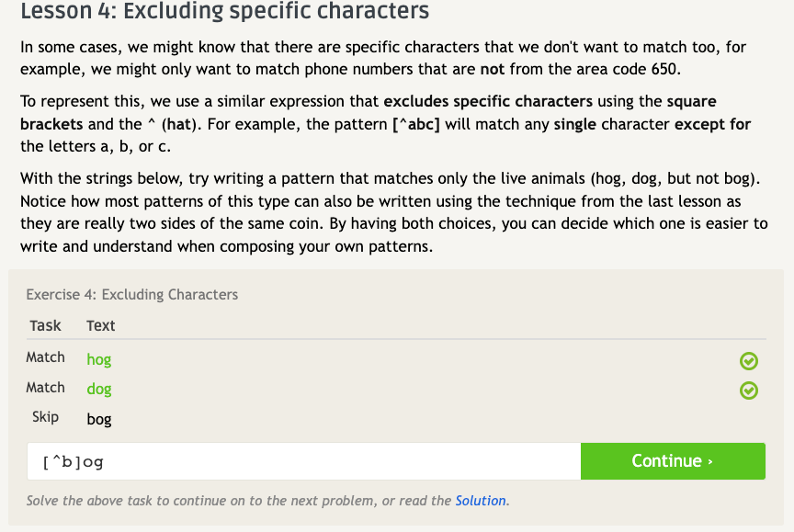Focus the regex pattern input field
794x532 pixels.
(x=303, y=461)
